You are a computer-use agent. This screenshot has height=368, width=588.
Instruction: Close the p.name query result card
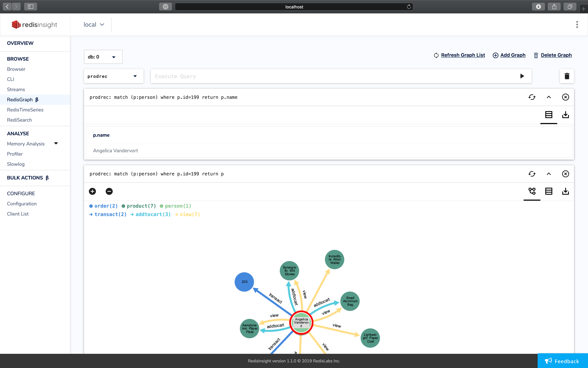565,97
